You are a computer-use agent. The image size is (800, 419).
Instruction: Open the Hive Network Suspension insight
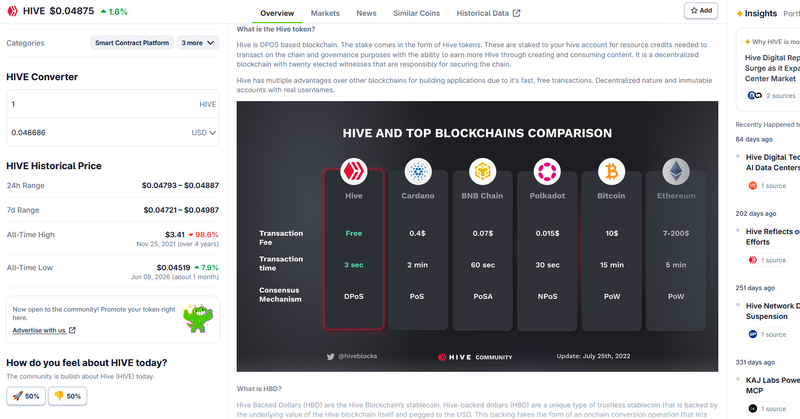[x=772, y=311]
